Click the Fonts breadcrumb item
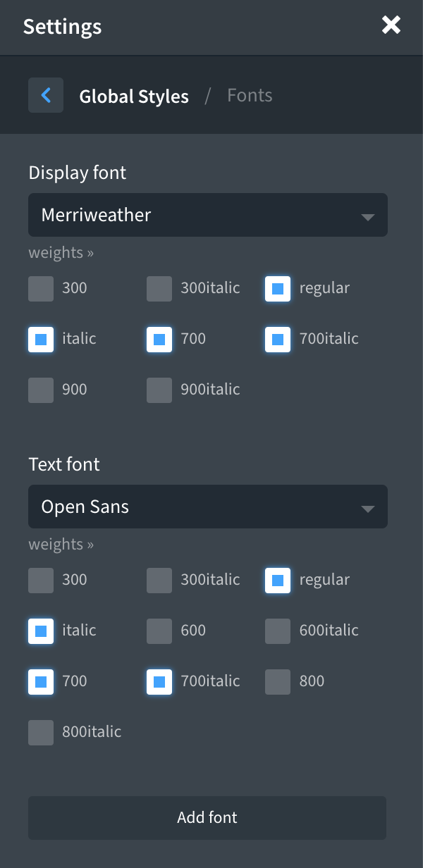 (x=249, y=94)
